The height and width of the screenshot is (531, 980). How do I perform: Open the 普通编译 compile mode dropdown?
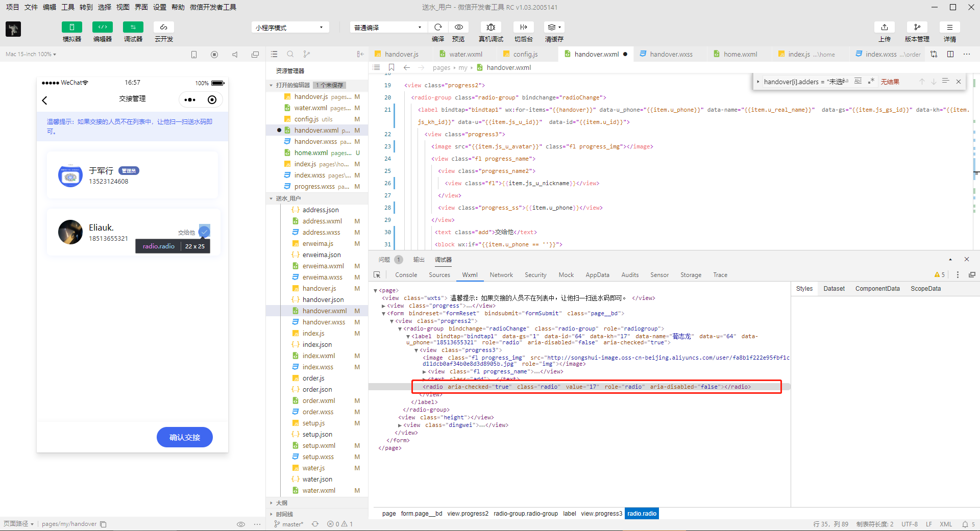(388, 28)
